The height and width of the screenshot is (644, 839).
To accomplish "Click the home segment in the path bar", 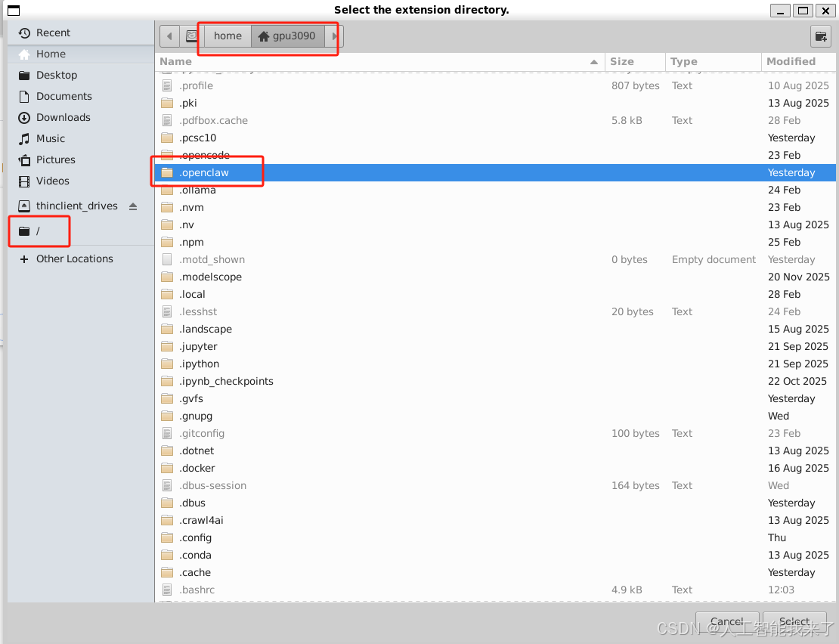I will [x=228, y=36].
